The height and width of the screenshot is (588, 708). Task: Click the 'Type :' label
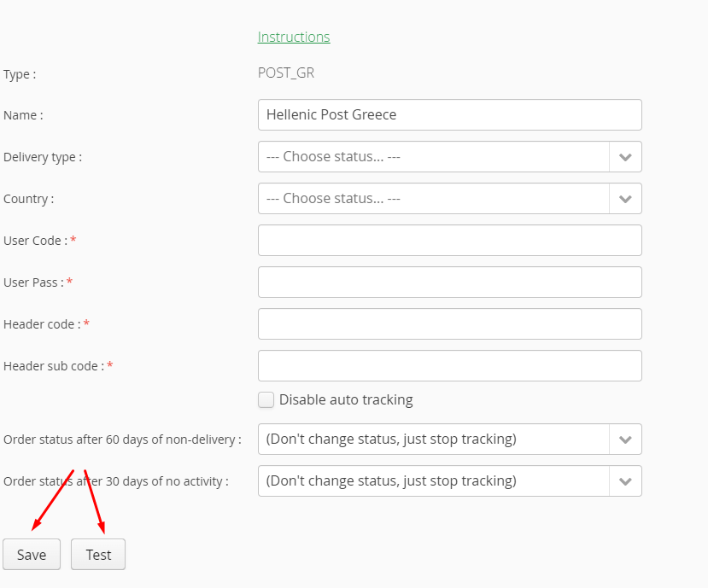click(x=20, y=74)
